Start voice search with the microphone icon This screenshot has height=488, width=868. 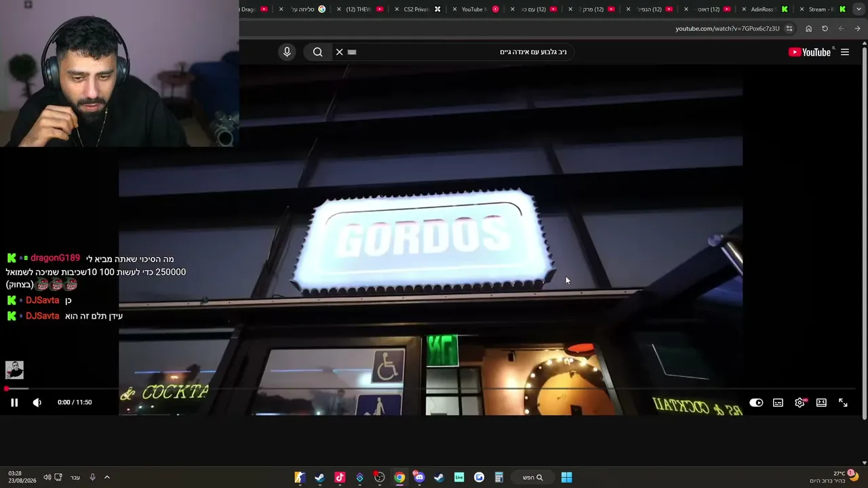tap(287, 52)
